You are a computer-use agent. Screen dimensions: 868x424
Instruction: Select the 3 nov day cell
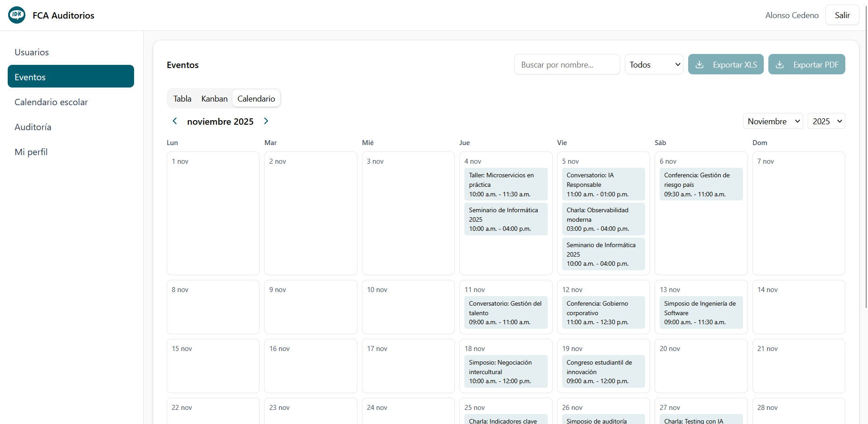click(x=408, y=213)
